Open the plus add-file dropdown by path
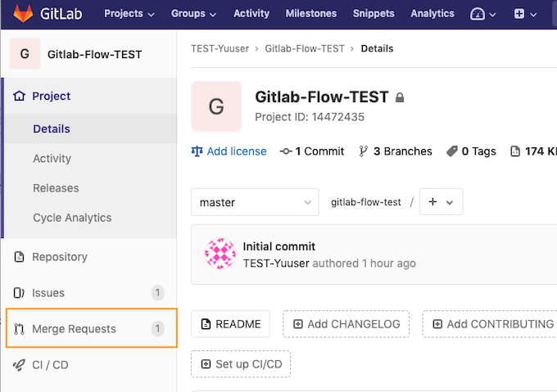Screen dimensions: 557x392 pos(441,202)
